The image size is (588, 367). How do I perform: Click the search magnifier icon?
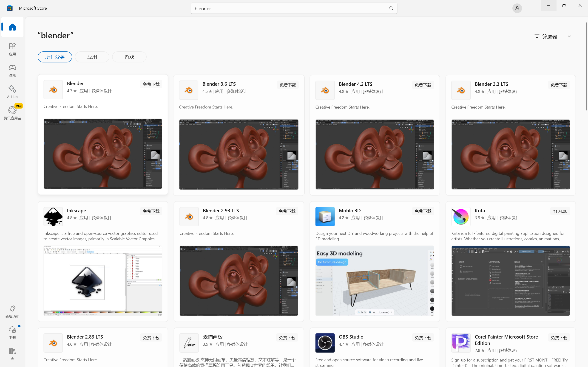[x=391, y=8]
